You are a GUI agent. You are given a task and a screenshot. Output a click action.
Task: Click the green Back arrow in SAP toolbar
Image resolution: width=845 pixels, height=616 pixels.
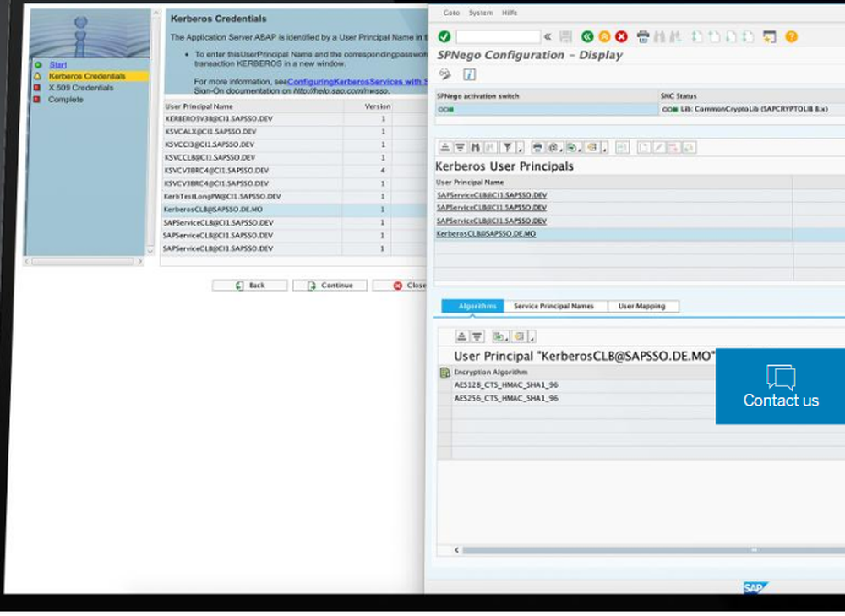pos(587,36)
